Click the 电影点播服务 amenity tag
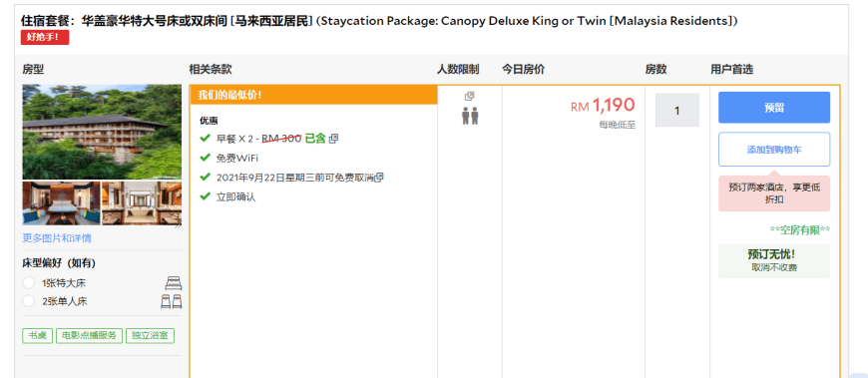Viewport: 868px width, 378px height. click(x=89, y=335)
